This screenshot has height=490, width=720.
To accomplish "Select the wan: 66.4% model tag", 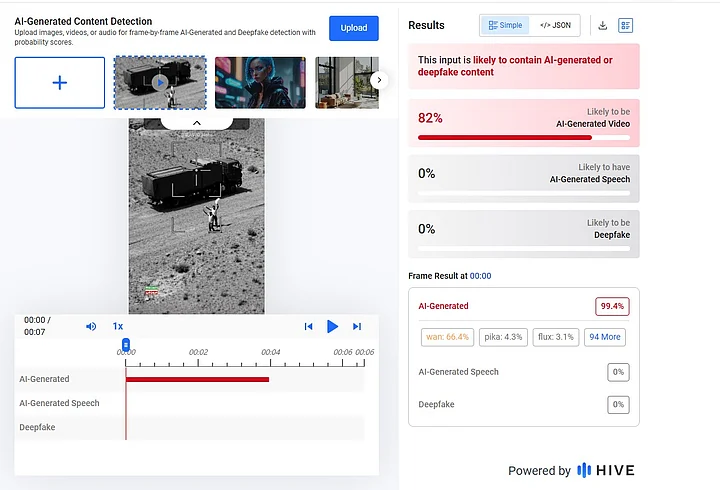I will click(x=446, y=337).
